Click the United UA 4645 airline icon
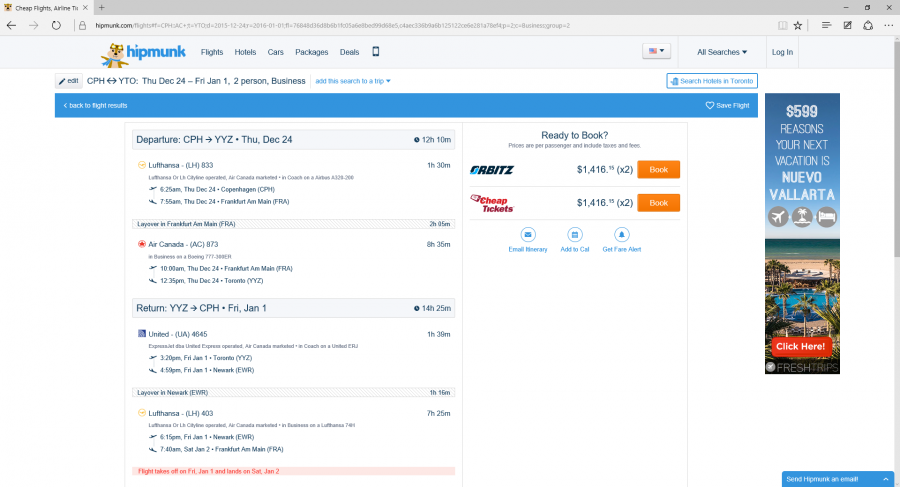 coord(142,334)
